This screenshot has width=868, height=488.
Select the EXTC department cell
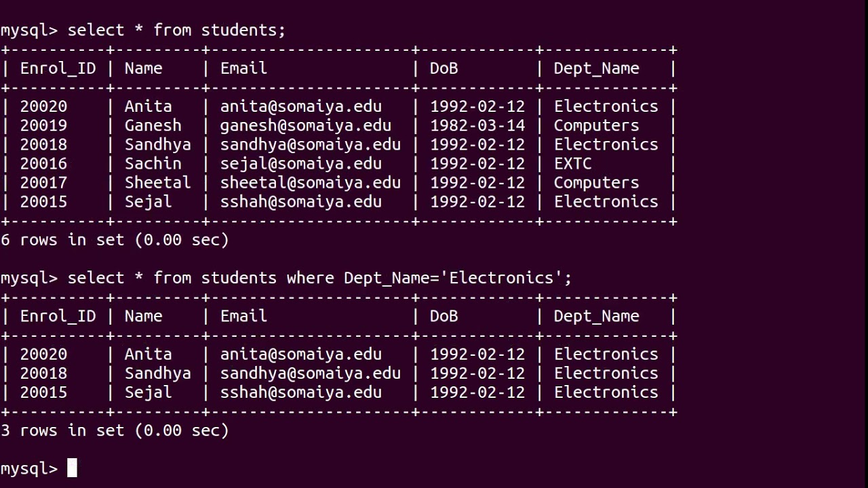pyautogui.click(x=572, y=164)
